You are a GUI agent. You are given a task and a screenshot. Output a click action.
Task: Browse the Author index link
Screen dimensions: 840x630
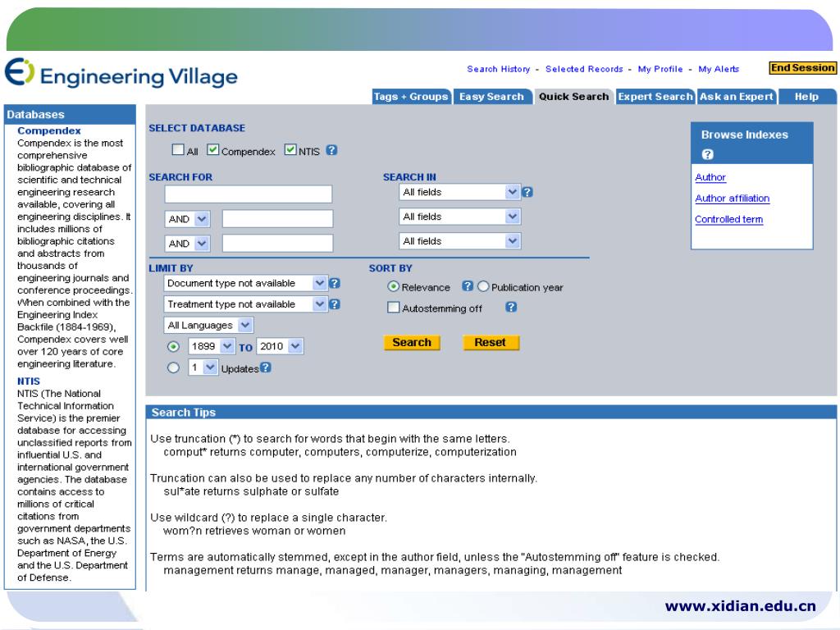click(710, 177)
